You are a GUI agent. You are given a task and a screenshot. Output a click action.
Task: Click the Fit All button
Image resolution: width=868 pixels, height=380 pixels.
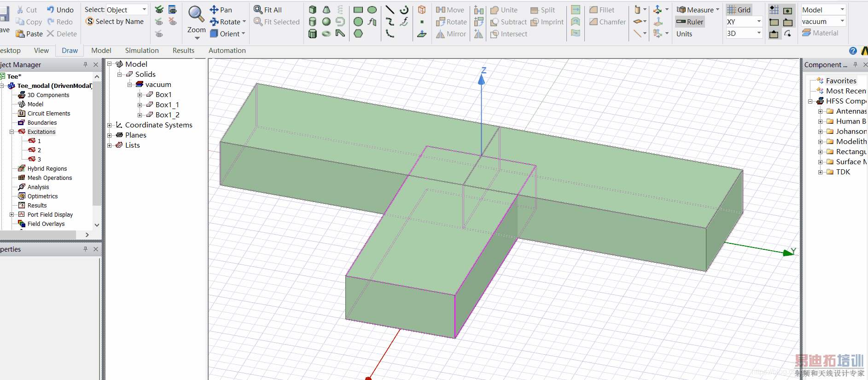click(268, 10)
